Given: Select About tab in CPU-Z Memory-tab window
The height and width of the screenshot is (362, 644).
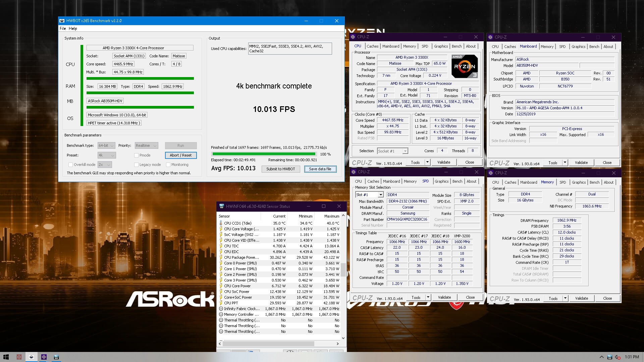Looking at the screenshot, I should (x=608, y=182).
